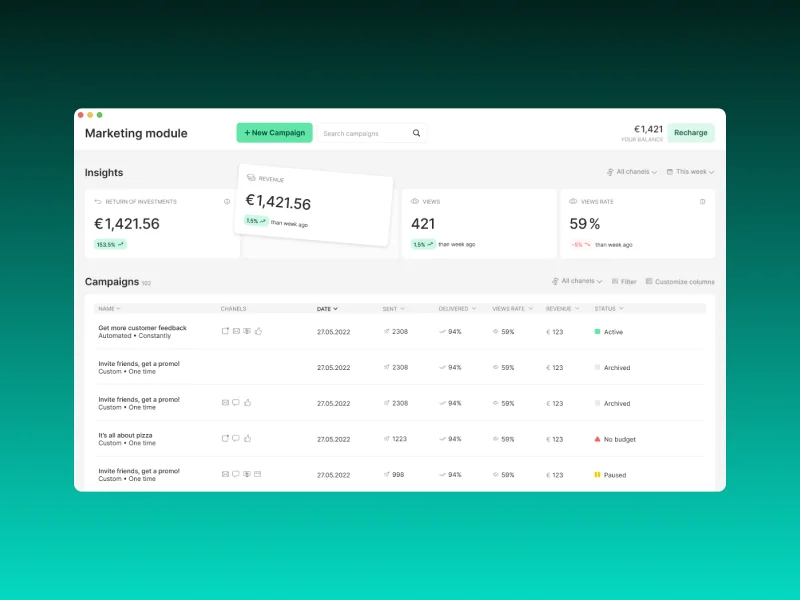Screen dimensions: 800x600
Task: Click the yellow Paused status icon
Action: [x=597, y=474]
